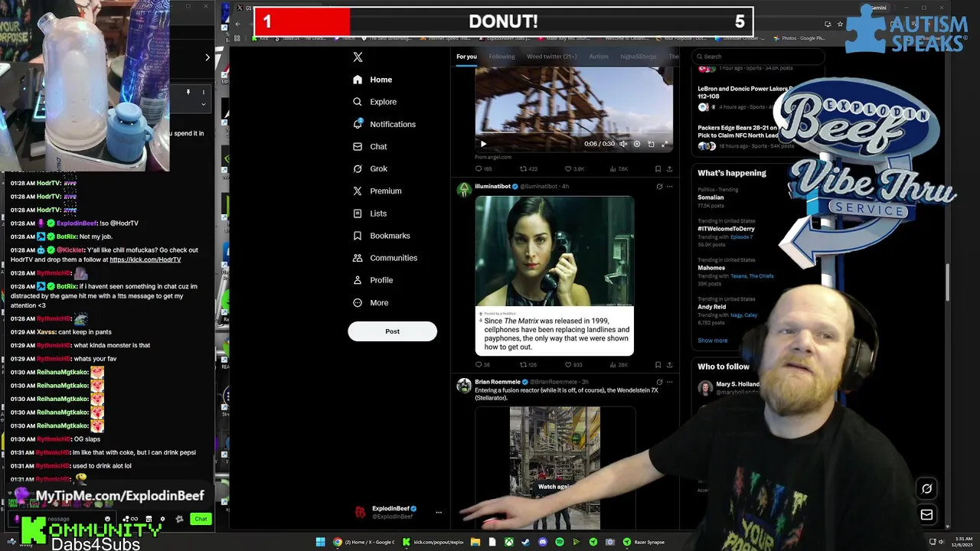Open more options on Brian Roemmele post
The image size is (980, 551).
[x=669, y=382]
